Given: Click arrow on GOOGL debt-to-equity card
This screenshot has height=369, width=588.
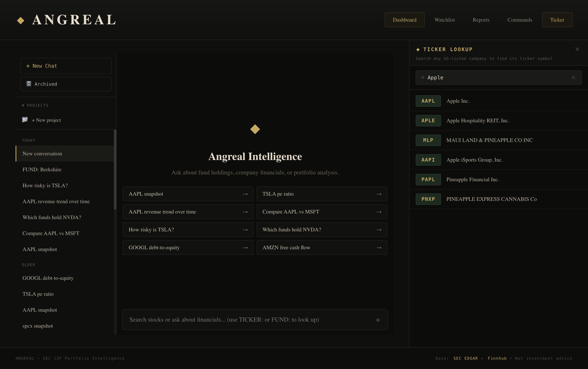Looking at the screenshot, I should (x=245, y=248).
